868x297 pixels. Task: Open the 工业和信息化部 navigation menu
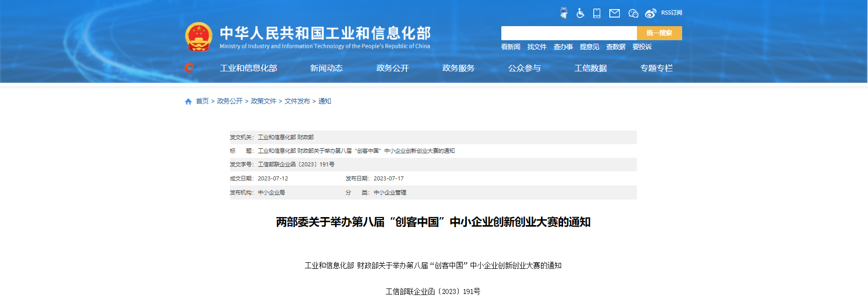[248, 68]
